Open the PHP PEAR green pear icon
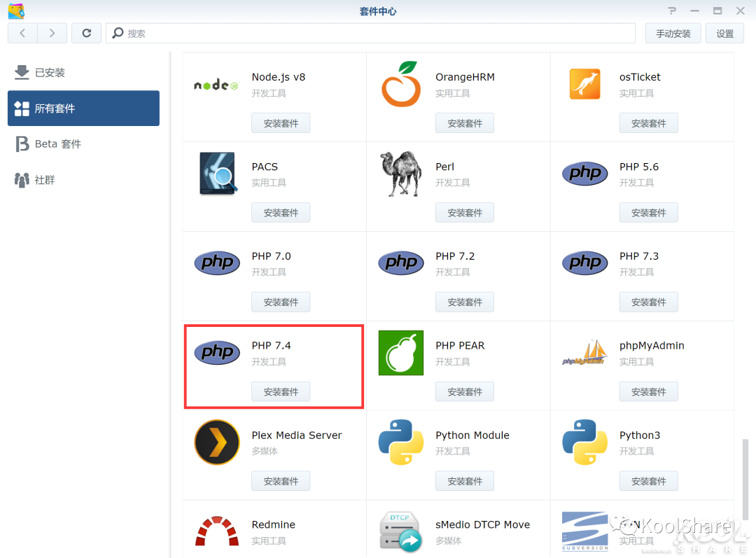Viewport: 756px width, 558px height. (x=400, y=353)
